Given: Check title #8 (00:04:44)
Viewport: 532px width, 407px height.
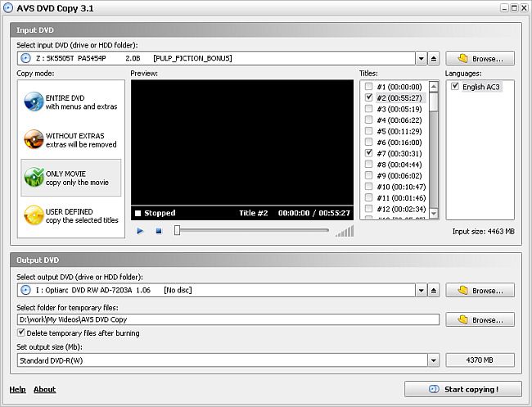Looking at the screenshot, I should tap(368, 164).
